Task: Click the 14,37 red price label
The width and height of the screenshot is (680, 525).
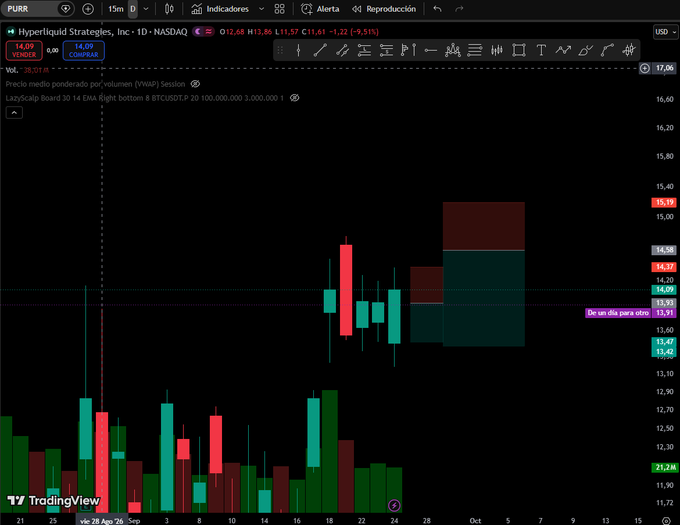Action: click(x=664, y=267)
